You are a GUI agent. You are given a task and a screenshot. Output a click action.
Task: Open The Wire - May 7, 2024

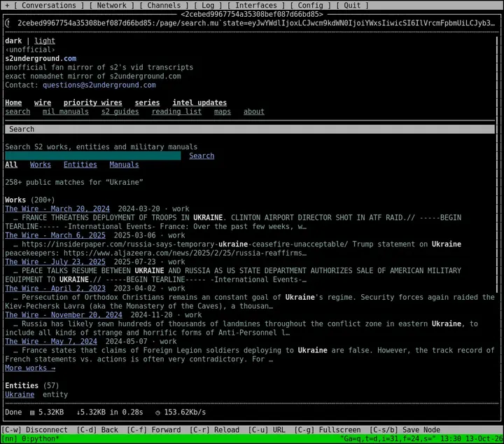[51, 342]
